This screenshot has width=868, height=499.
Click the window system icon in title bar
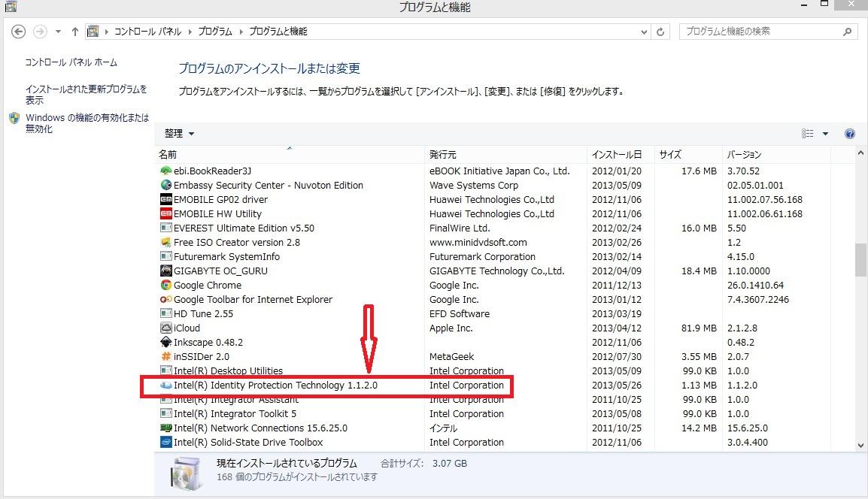tap(11, 7)
